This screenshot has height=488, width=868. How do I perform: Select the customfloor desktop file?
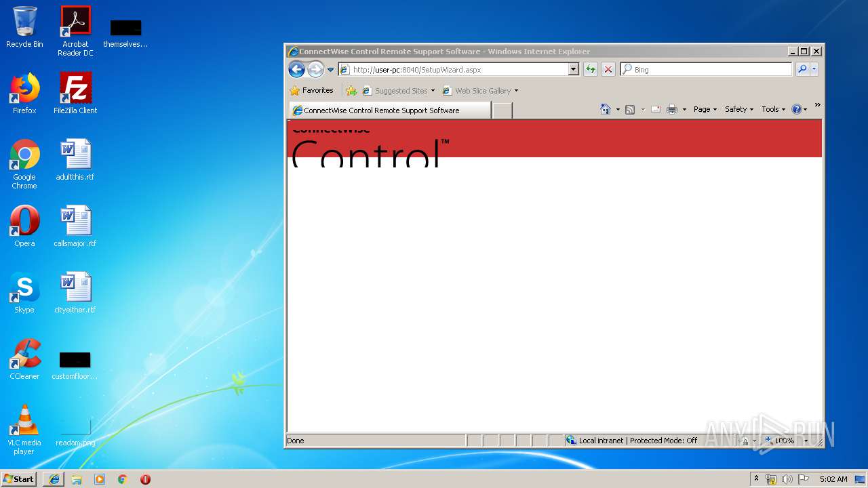75,366
